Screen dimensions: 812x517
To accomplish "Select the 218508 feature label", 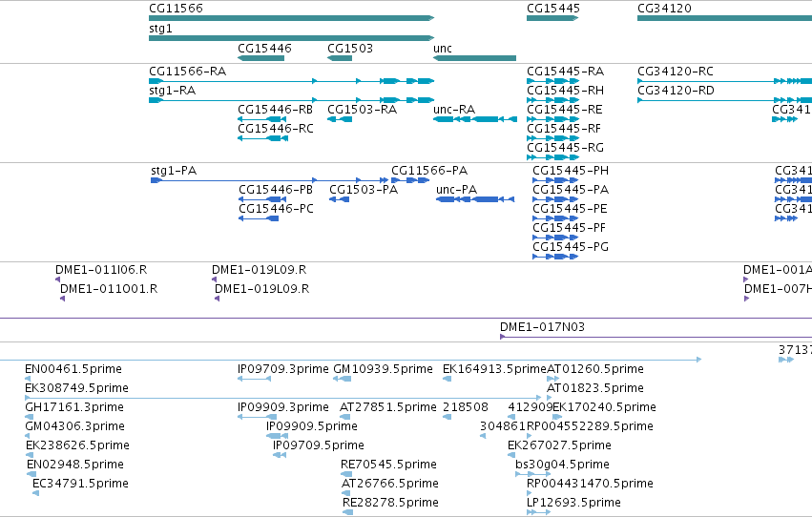I will coord(466,407).
